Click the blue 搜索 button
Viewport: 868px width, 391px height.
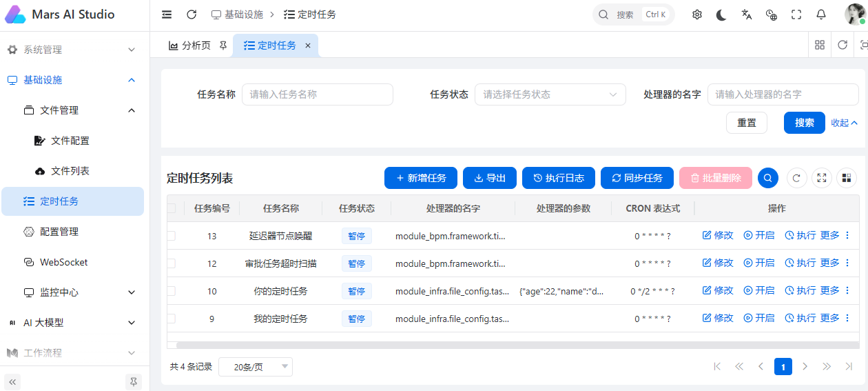(805, 123)
